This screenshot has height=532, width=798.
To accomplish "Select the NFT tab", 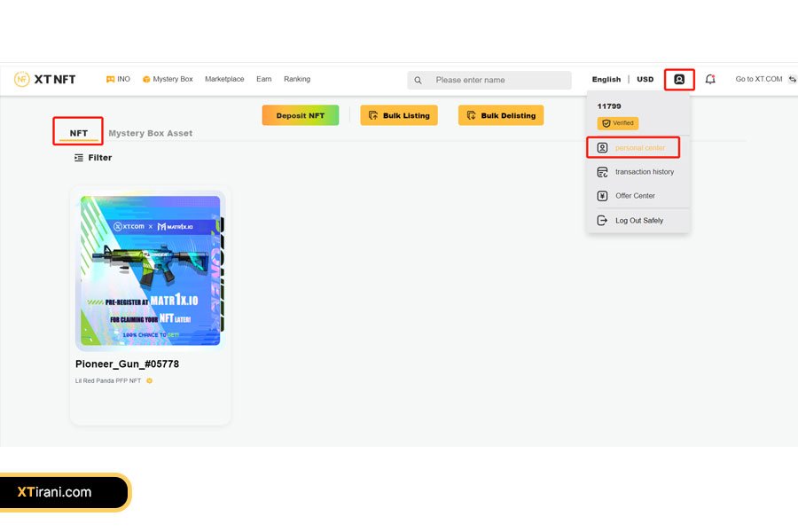I will pyautogui.click(x=79, y=134).
